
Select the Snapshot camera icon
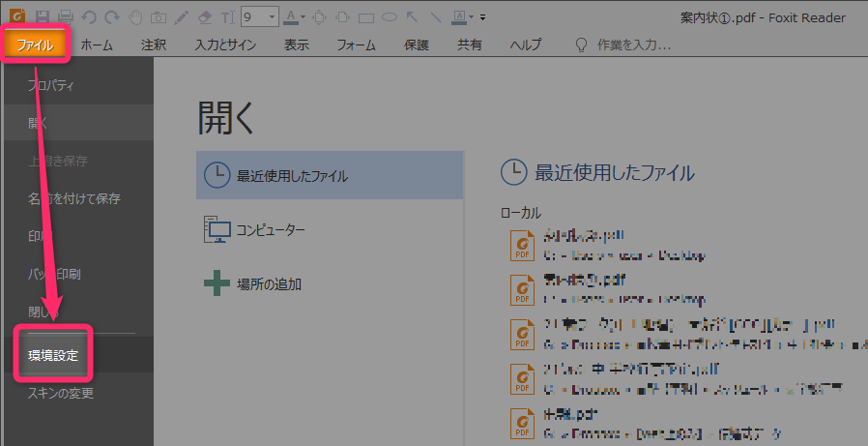[158, 16]
